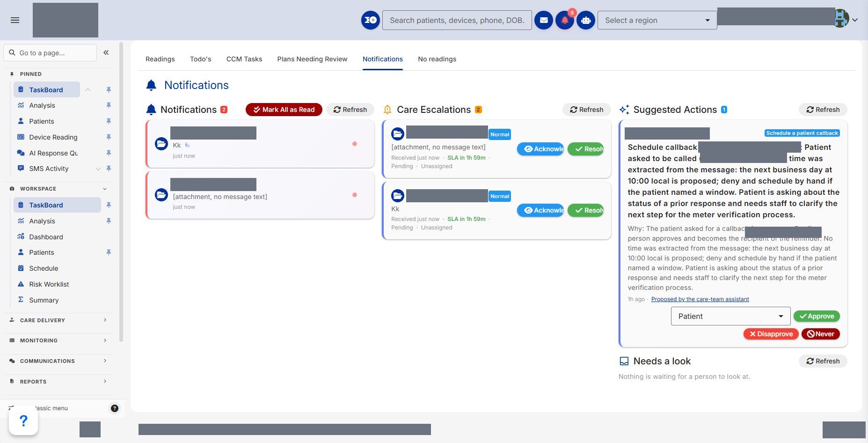
Task: Switch to the Todo's tab
Action: 201,59
